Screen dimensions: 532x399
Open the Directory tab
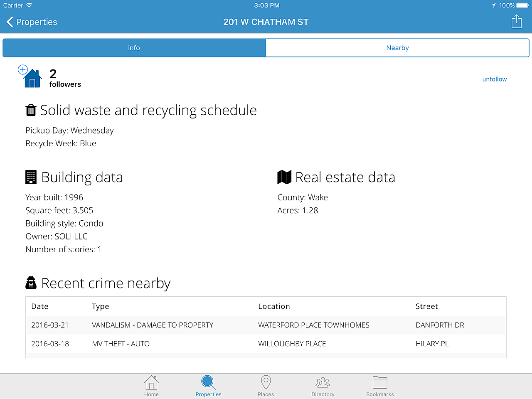[x=323, y=386]
